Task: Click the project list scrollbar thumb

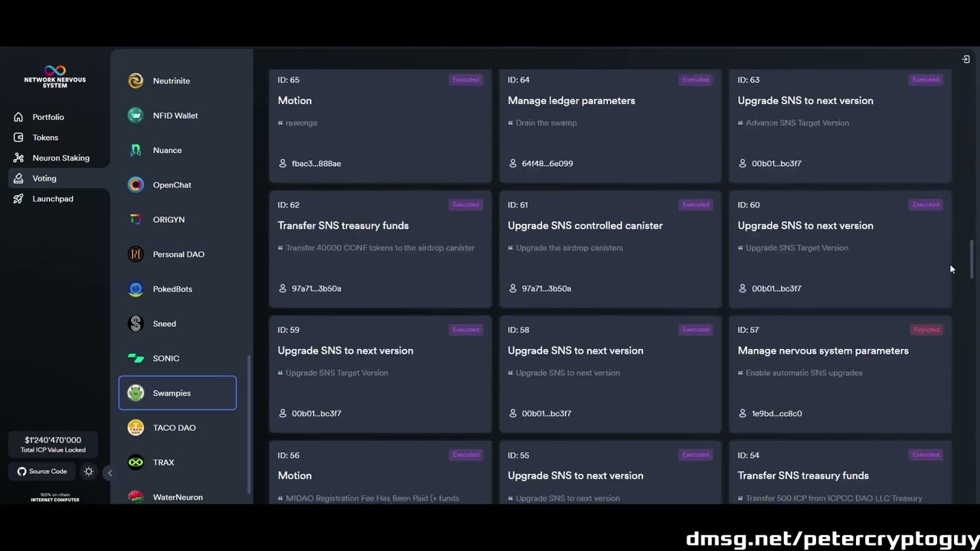Action: point(249,425)
